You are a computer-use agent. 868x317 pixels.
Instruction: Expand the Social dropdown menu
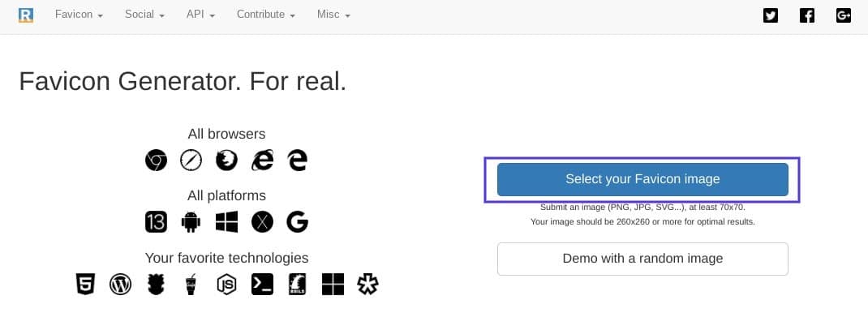[x=144, y=15]
